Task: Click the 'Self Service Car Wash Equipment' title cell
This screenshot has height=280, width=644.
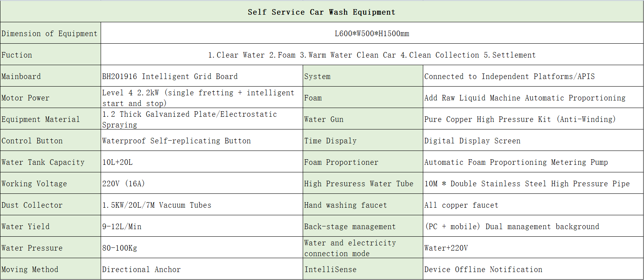Action: tap(321, 12)
